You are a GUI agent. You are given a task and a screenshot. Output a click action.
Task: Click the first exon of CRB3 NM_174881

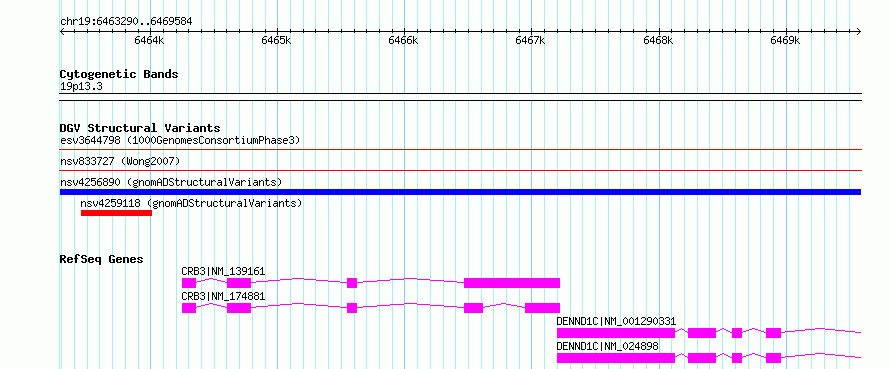point(189,308)
